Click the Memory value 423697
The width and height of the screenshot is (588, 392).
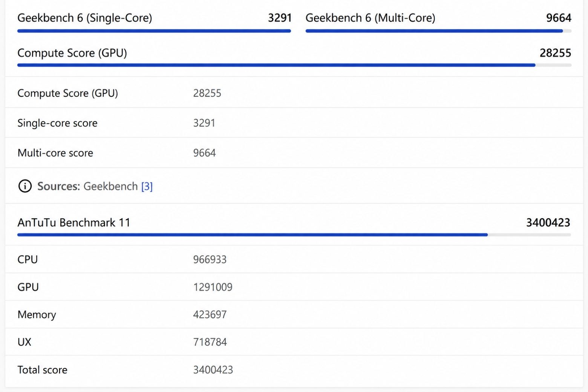[x=210, y=314]
